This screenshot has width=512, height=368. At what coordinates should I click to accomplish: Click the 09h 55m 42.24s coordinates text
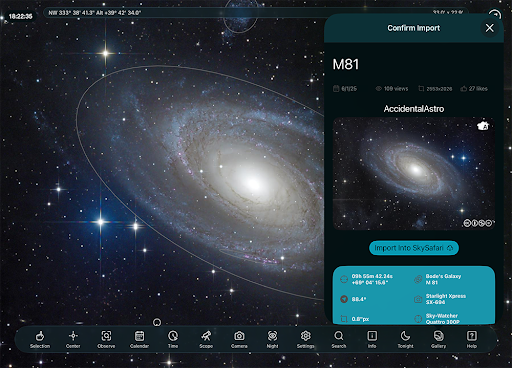coord(372,279)
